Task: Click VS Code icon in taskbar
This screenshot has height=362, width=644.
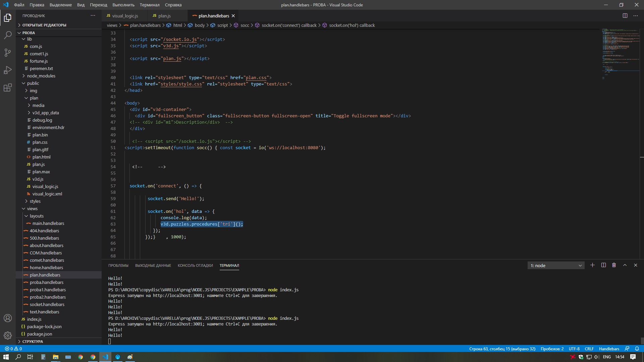Action: [x=105, y=357]
